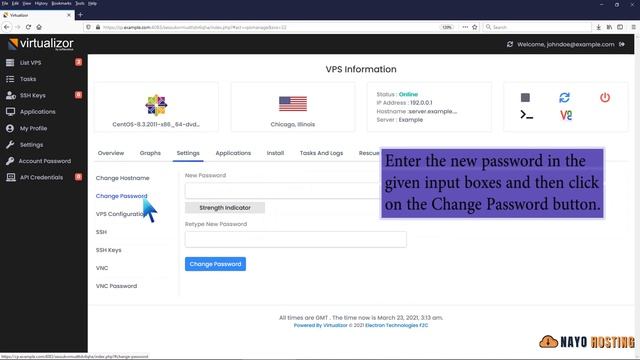
Task: Click browser Back arrow
Action: (7, 27)
